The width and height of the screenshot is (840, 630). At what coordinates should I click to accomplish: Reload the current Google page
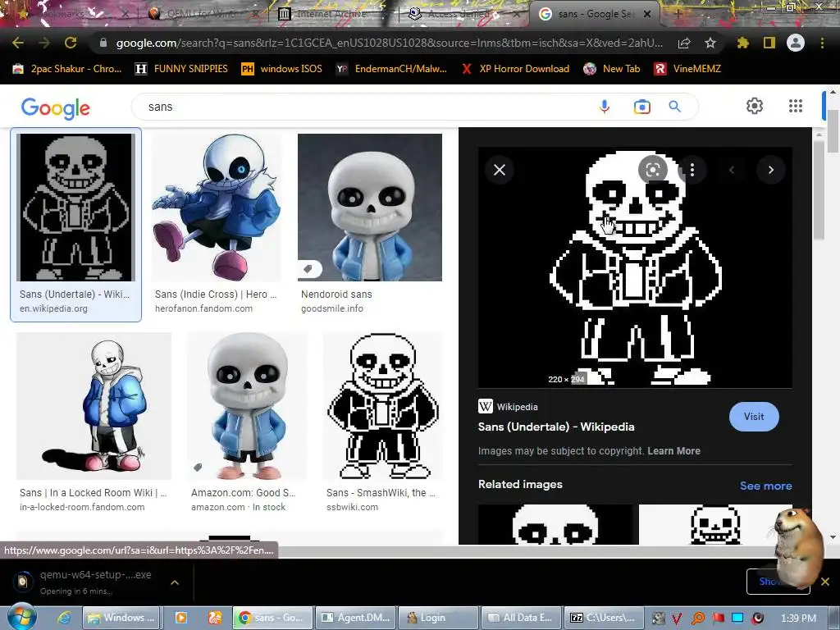coord(71,43)
